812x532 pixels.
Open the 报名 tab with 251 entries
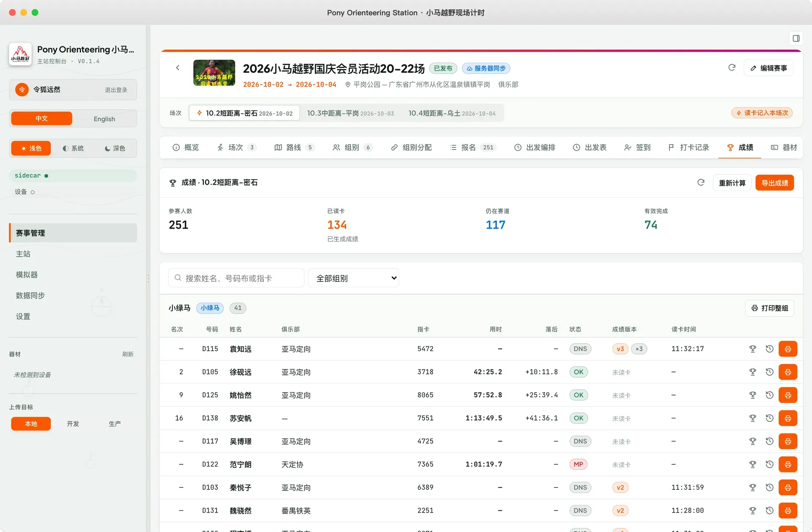coord(473,147)
